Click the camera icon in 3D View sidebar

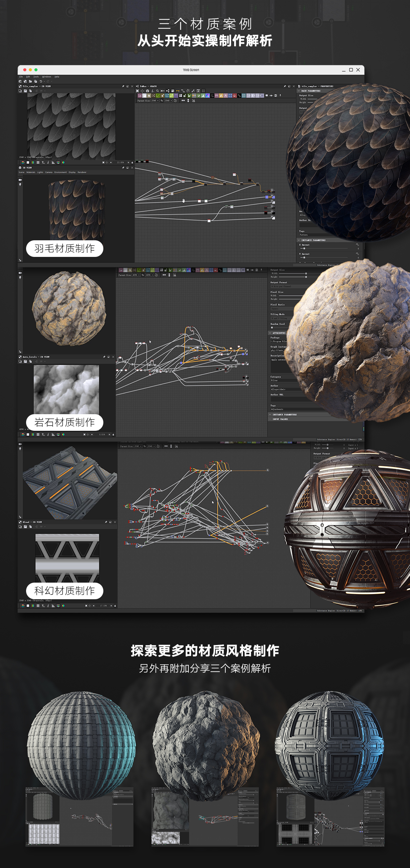pos(20,180)
